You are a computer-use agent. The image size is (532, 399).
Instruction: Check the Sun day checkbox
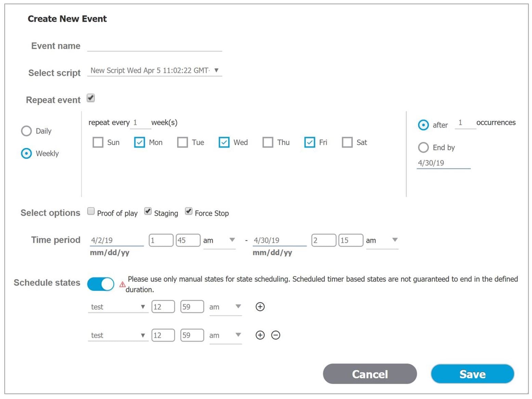98,142
